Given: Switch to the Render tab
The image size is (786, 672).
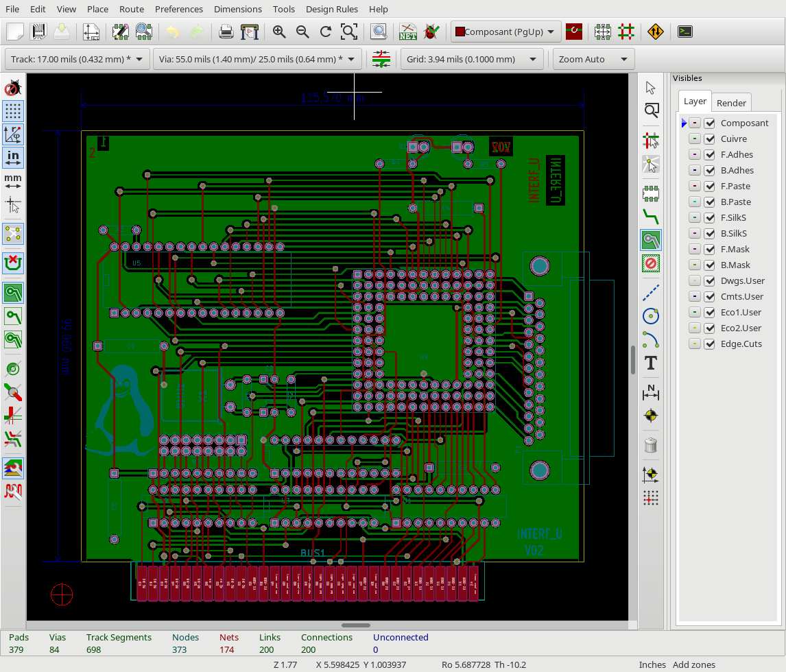Looking at the screenshot, I should [x=731, y=103].
